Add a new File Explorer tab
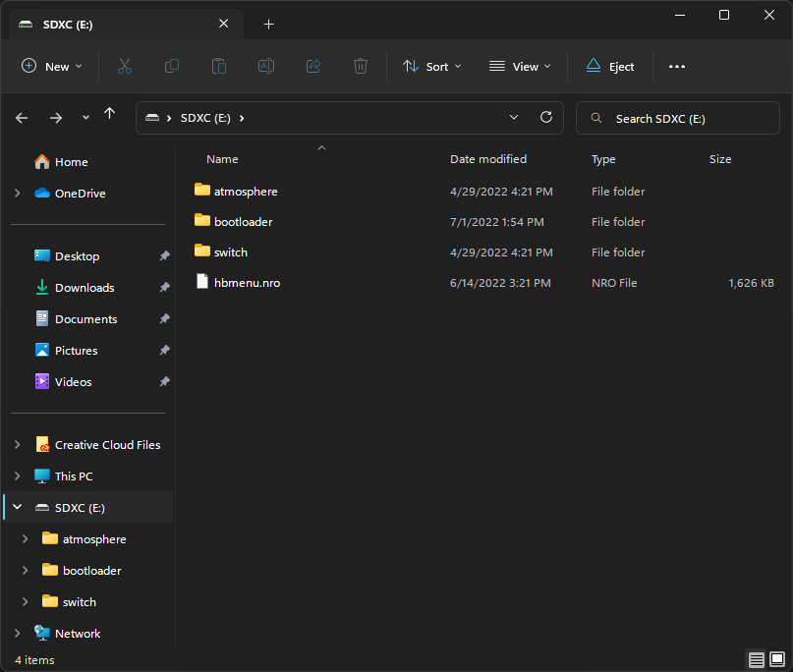793x672 pixels. pyautogui.click(x=268, y=25)
